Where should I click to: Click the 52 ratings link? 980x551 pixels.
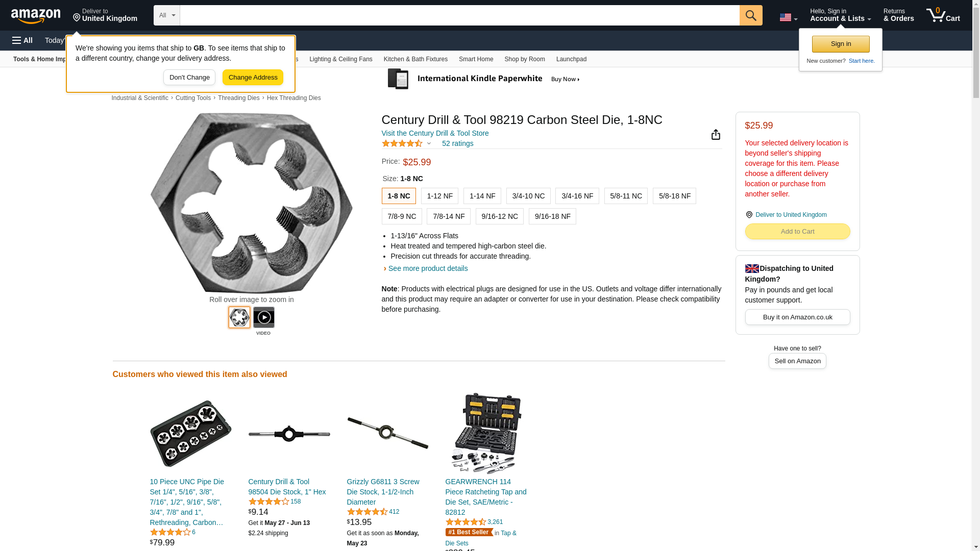[457, 143]
